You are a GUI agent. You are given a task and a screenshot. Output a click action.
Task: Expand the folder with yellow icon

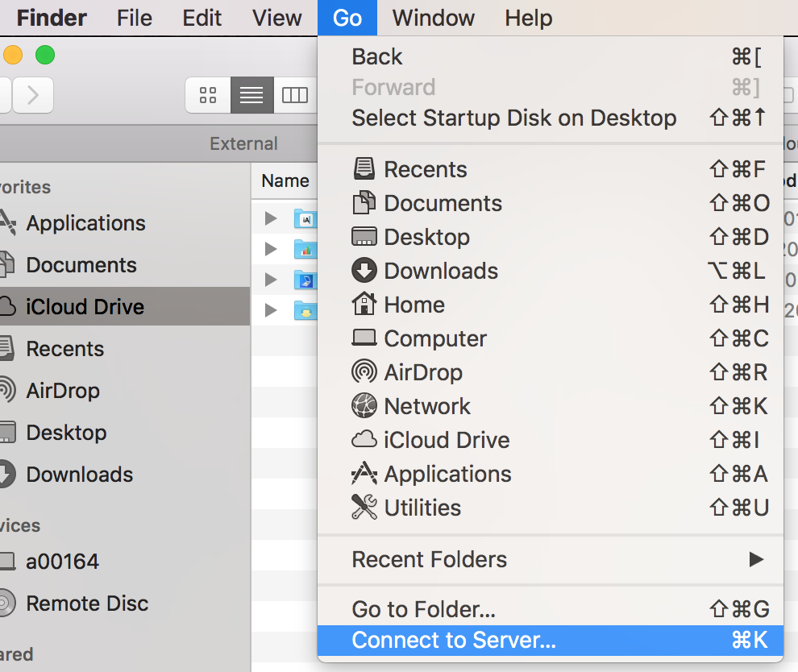tap(271, 310)
